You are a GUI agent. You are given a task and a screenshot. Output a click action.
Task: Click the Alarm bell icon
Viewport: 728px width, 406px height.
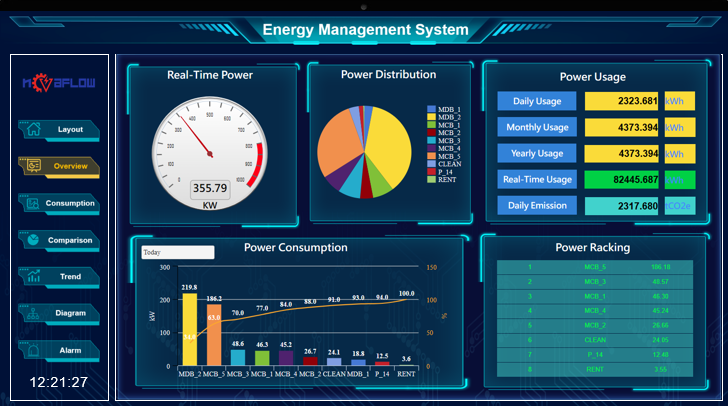(x=33, y=350)
